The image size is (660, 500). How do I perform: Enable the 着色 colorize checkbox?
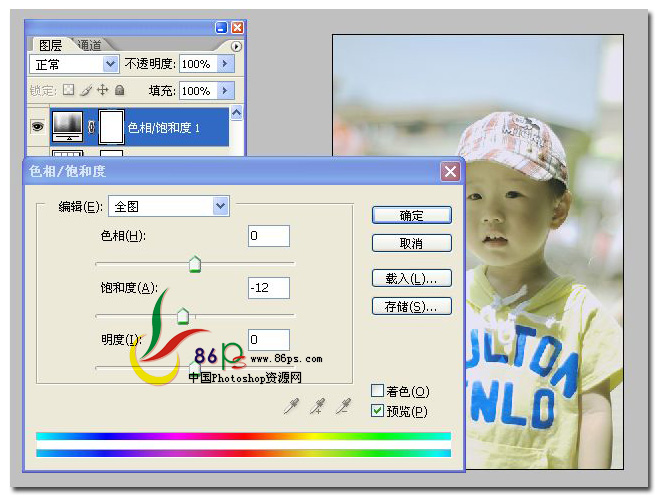[377, 391]
